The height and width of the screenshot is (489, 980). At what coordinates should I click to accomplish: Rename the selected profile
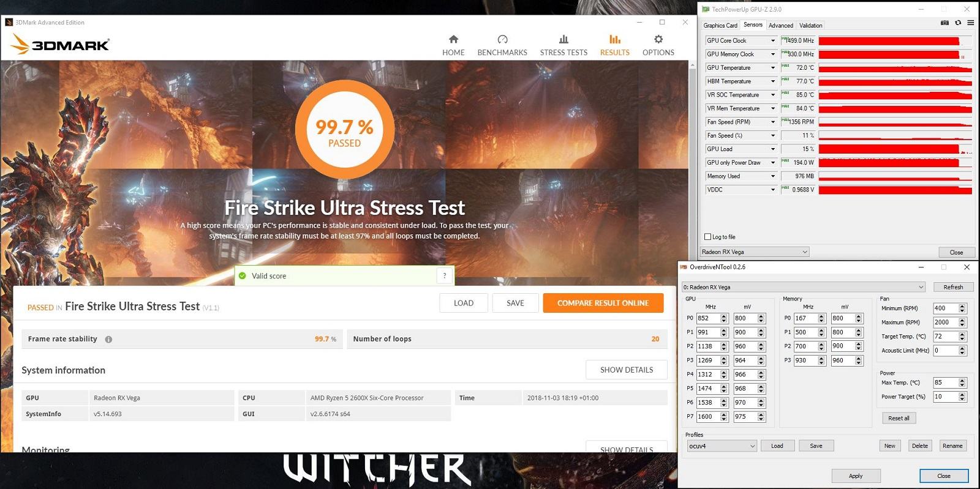[952, 446]
